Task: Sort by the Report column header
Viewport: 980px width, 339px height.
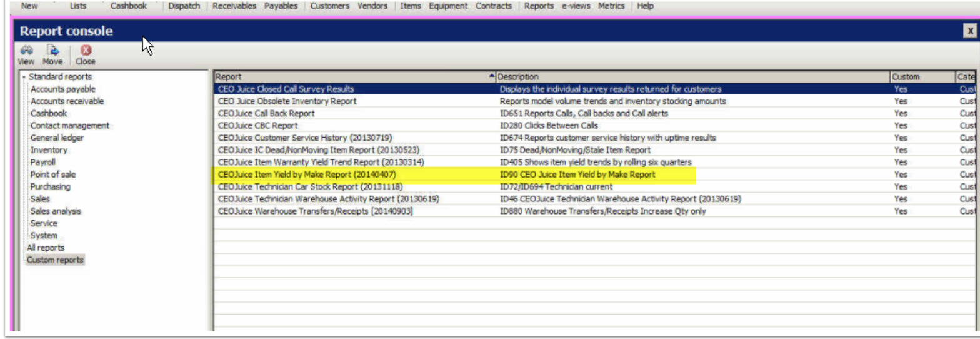Action: click(x=354, y=77)
